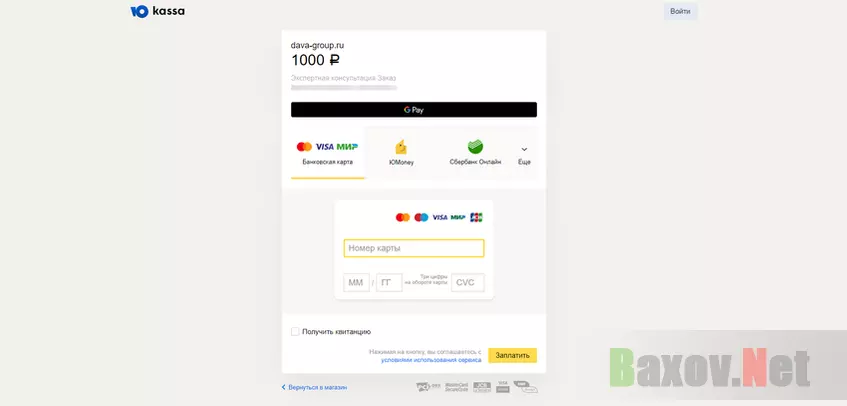This screenshot has height=406, width=847.
Task: Click the Войти login button
Action: coord(680,11)
